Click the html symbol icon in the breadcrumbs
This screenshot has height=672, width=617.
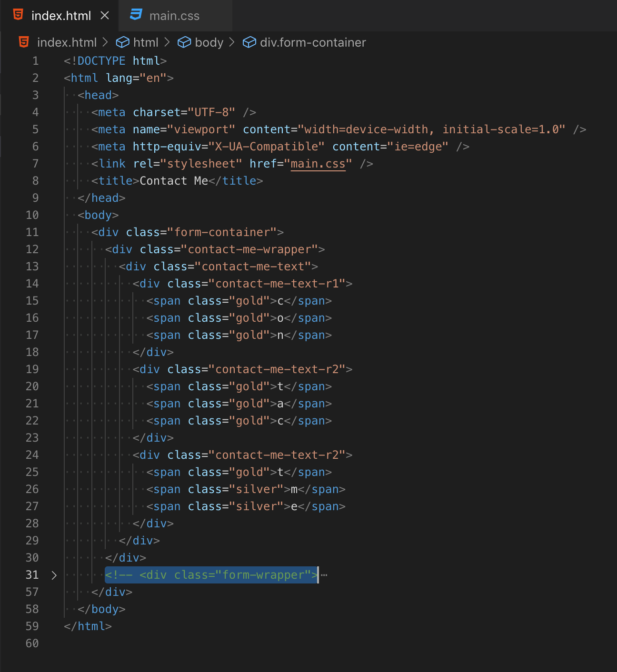(123, 42)
